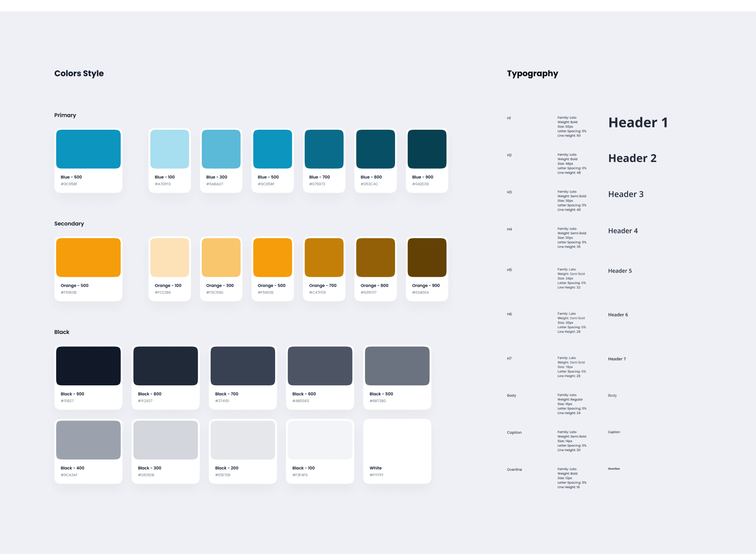Viewport: 756px width, 554px height.
Task: Pick the Orange - 300 color swatch
Action: click(221, 258)
